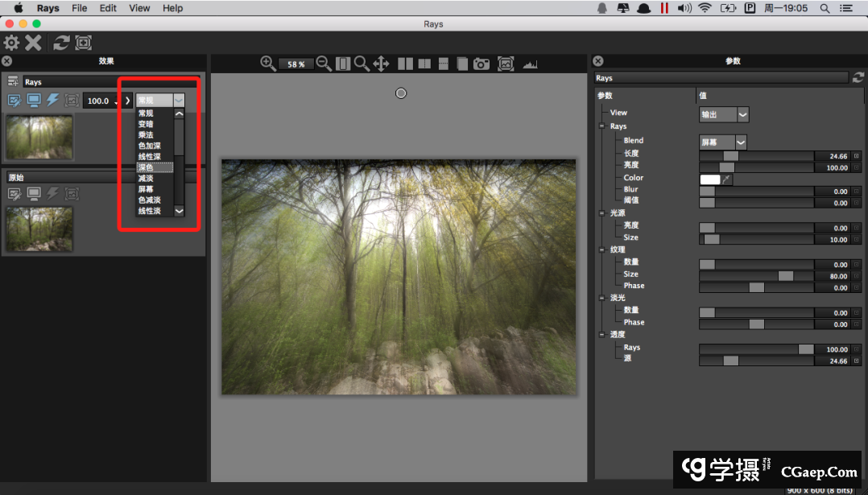Screen dimensions: 868x495
Task: Activate the side-by-side compare view icon
Action: [x=404, y=64]
